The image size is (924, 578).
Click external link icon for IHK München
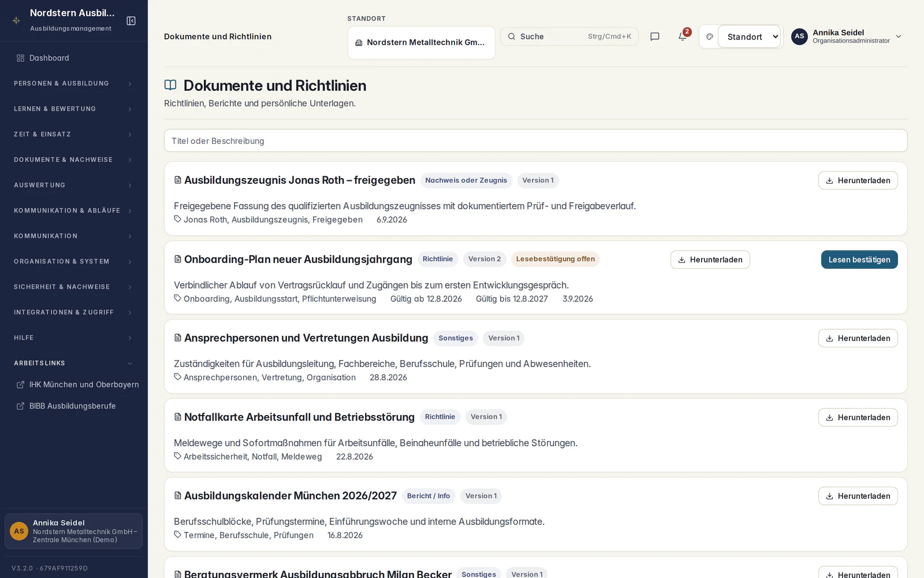coord(20,385)
